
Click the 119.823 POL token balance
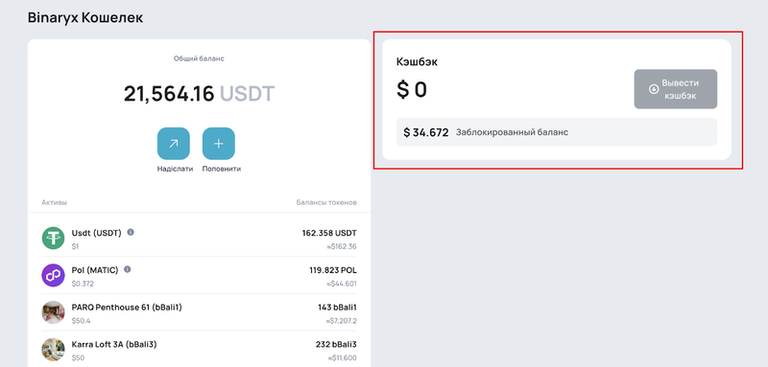tap(333, 270)
